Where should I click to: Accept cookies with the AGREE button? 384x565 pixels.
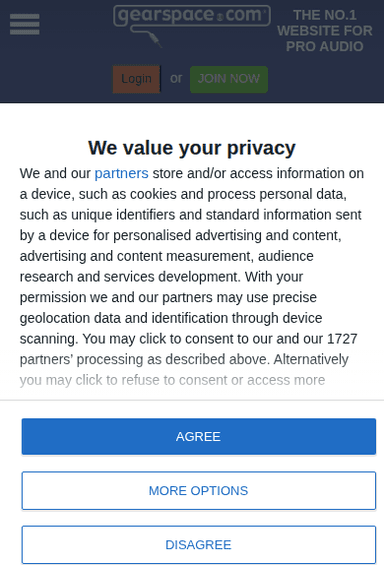[199, 436]
